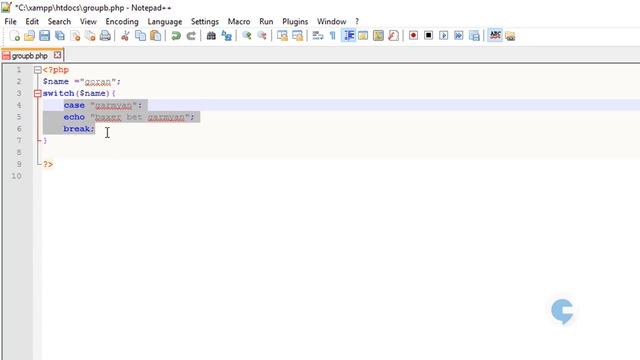The height and width of the screenshot is (360, 640).
Task: Click the switch($name){ code on line 3
Action: pos(79,93)
